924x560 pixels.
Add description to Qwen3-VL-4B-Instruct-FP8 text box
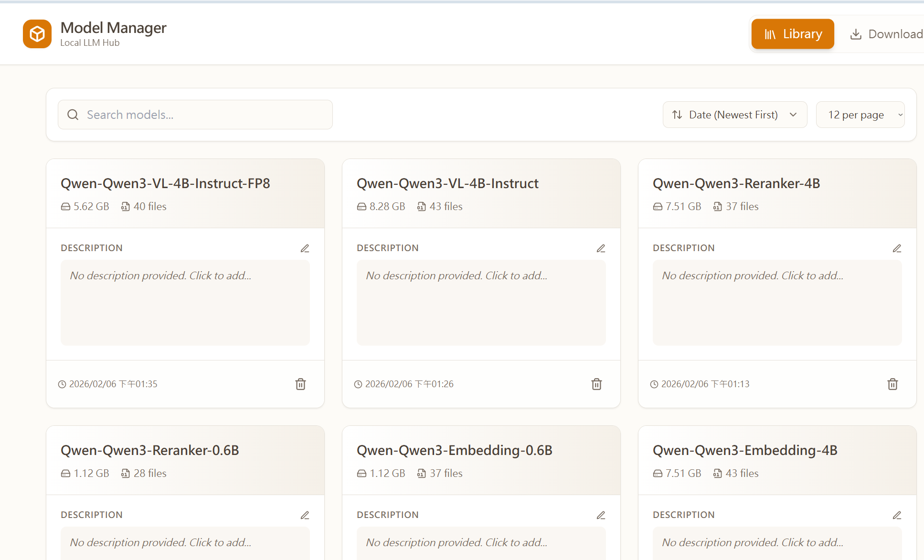[185, 302]
